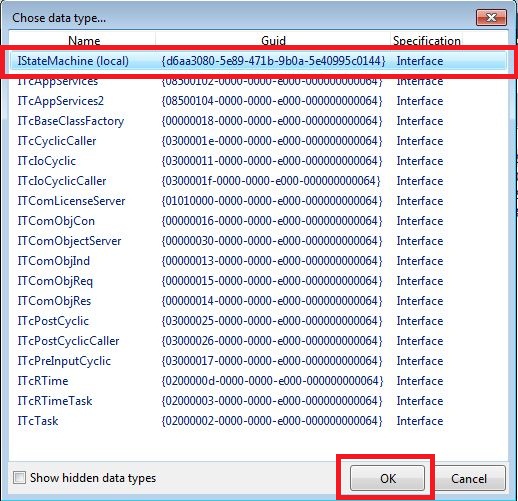The width and height of the screenshot is (518, 501).
Task: Click Interface cell in ITcTask row
Action: pyautogui.click(x=420, y=421)
